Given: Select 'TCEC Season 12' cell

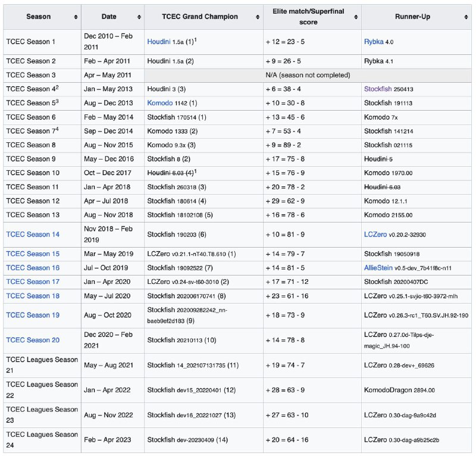Looking at the screenshot, I should click(42, 201).
